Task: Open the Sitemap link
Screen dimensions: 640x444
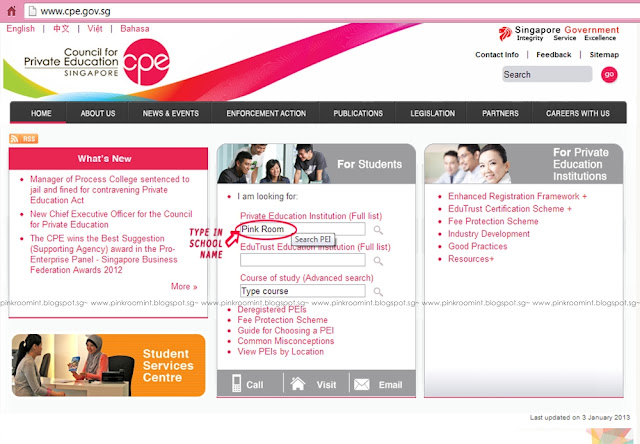Action: tap(604, 55)
